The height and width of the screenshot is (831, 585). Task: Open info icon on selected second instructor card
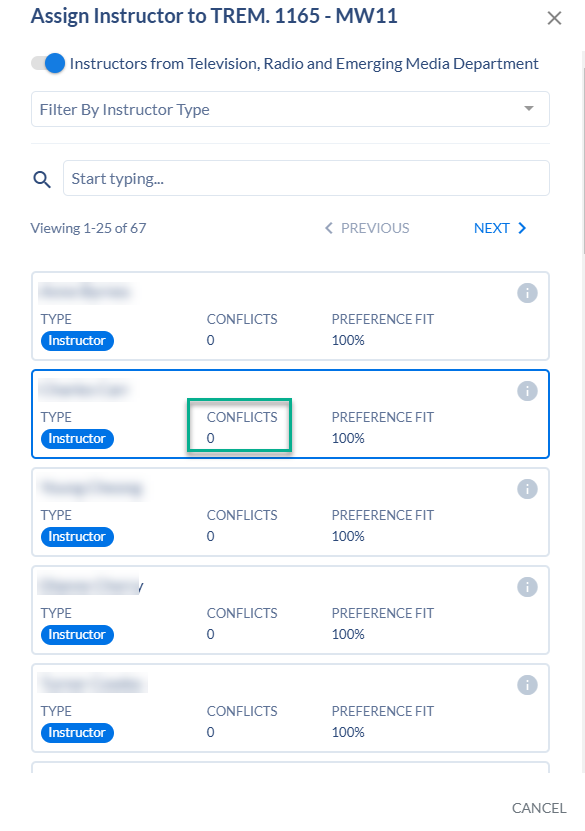[527, 391]
